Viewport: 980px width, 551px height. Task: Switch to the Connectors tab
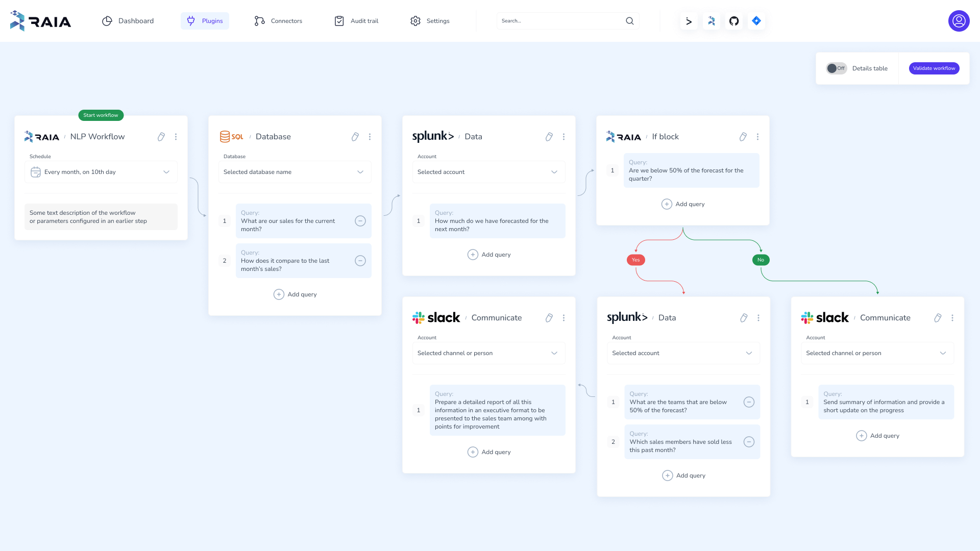click(x=278, y=21)
